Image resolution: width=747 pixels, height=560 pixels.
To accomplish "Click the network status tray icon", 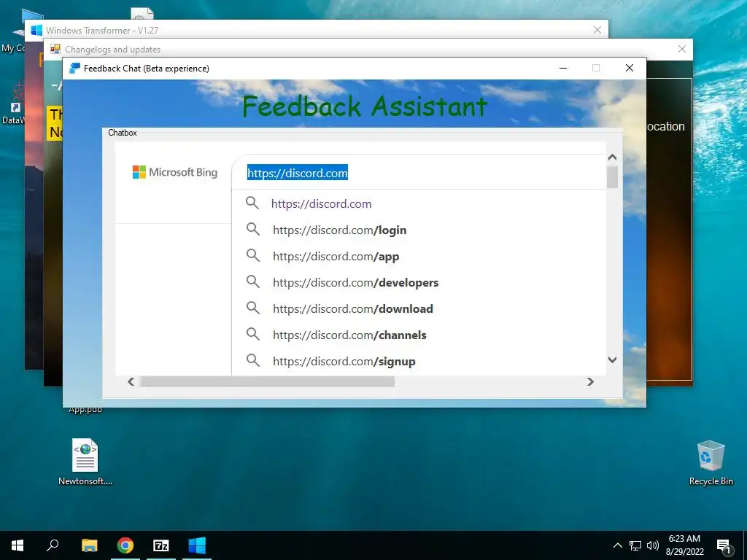I will pyautogui.click(x=635, y=545).
